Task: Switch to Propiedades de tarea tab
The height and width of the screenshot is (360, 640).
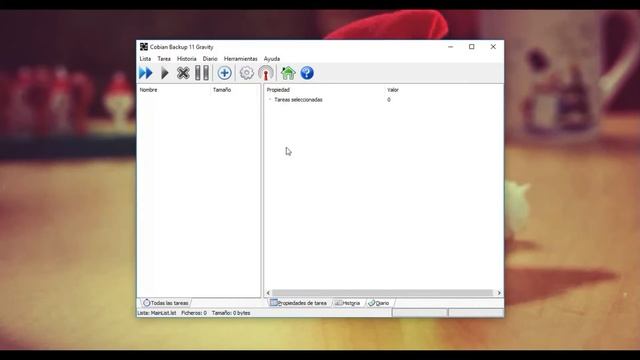Action: pyautogui.click(x=298, y=303)
